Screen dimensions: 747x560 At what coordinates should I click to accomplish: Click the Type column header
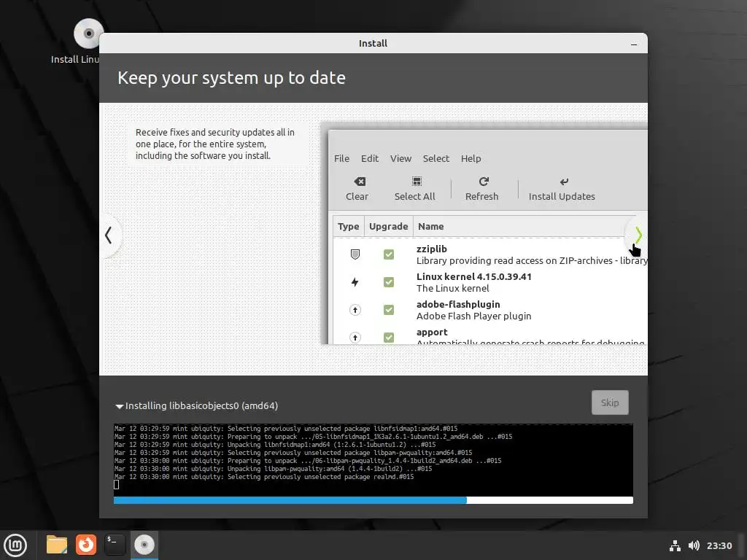(348, 226)
